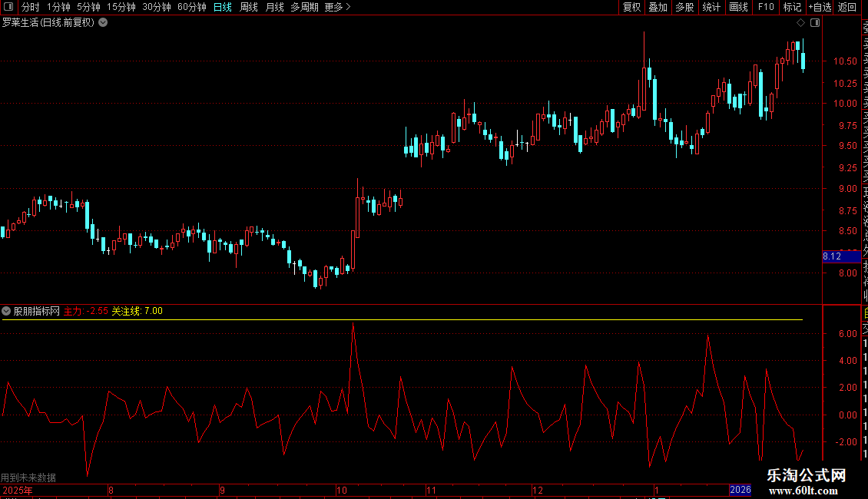Click the 用到未来数据 notice text
Viewport: 868px width, 499px height.
28,478
